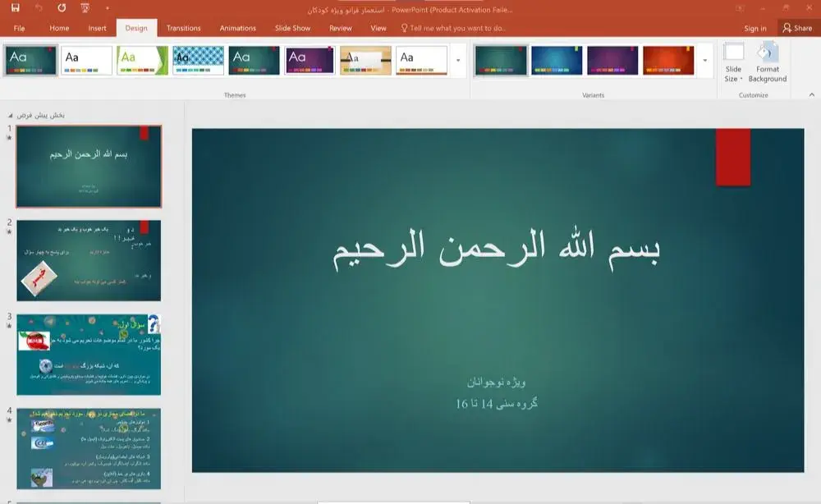
Task: Open the Transitions tab
Action: click(x=183, y=28)
